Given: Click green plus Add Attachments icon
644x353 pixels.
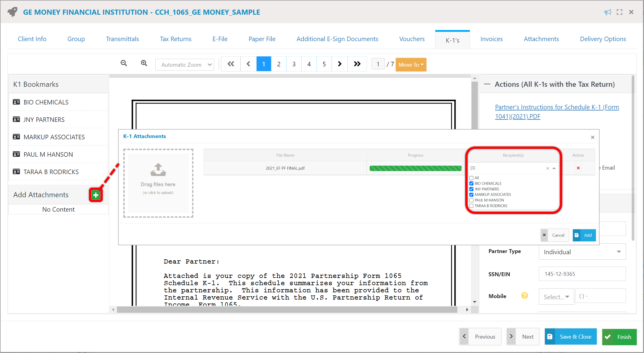Looking at the screenshot, I should 96,195.
